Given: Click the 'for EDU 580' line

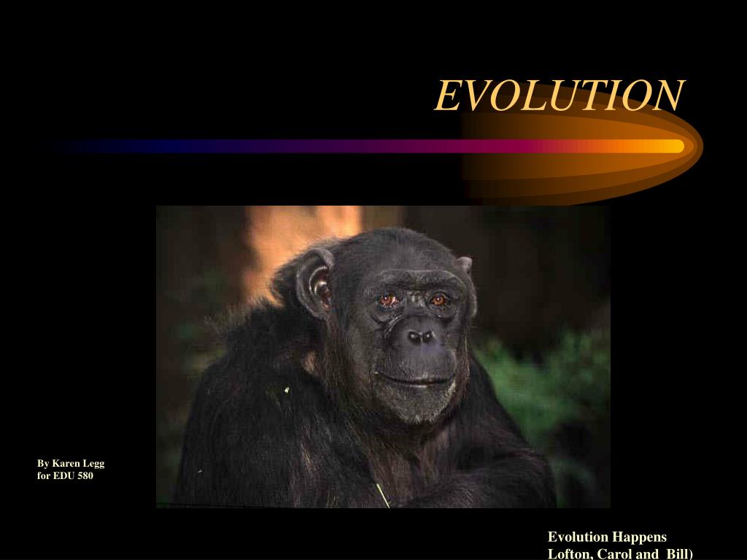Looking at the screenshot, I should (65, 475).
